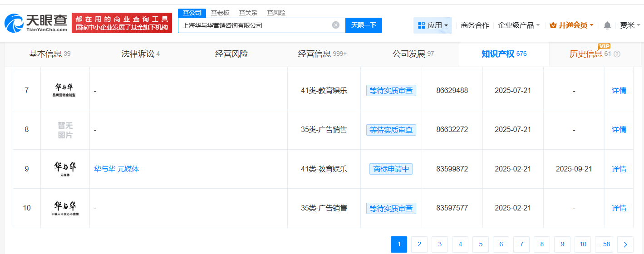The height and width of the screenshot is (254, 644).
Task: Click the TianYanCha logo
Action: point(36,23)
